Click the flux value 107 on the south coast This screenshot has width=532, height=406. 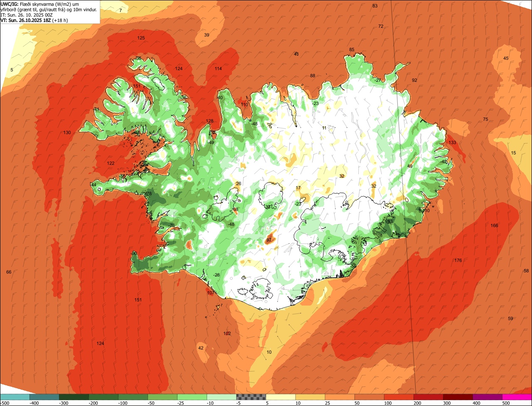(211, 293)
